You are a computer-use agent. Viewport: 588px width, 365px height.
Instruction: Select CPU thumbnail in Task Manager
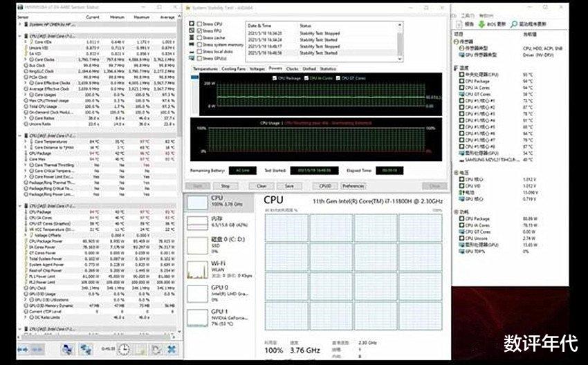[197, 203]
